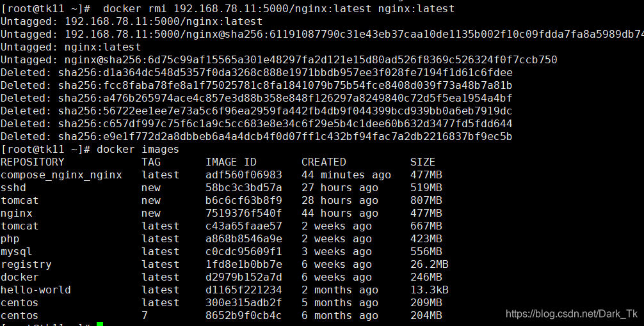Click the REPOSITORY column header
This screenshot has width=644, height=326.
click(33, 162)
